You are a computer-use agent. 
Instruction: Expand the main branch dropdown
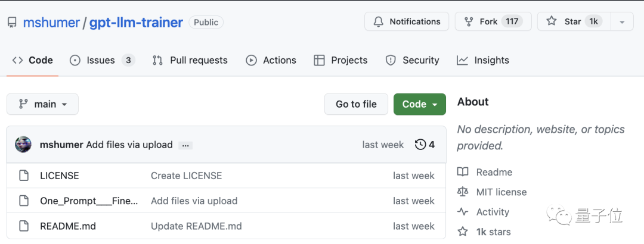click(42, 104)
